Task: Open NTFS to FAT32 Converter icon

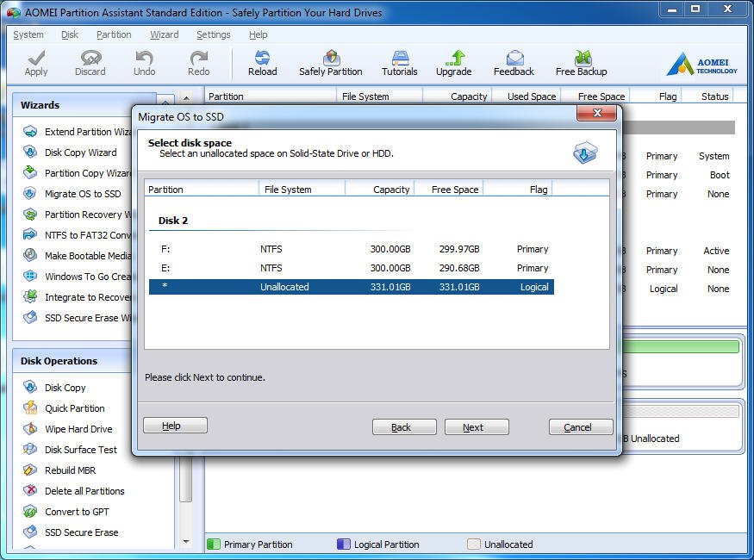Action: tap(30, 234)
